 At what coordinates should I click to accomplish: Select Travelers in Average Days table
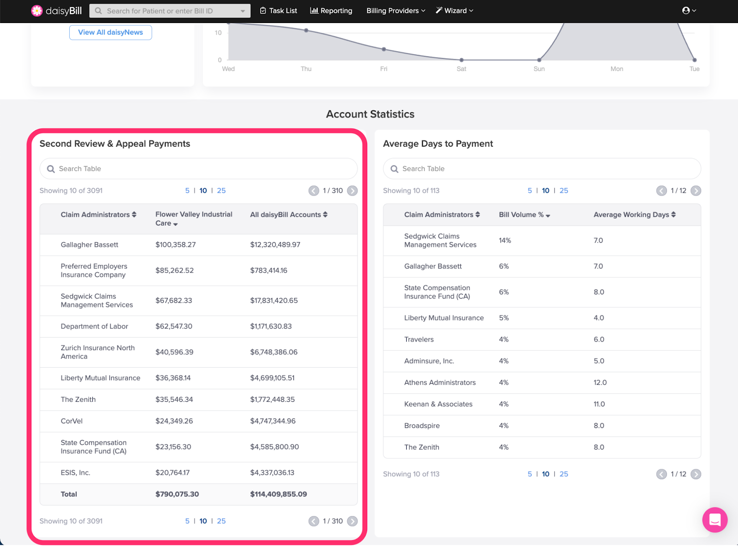(419, 340)
